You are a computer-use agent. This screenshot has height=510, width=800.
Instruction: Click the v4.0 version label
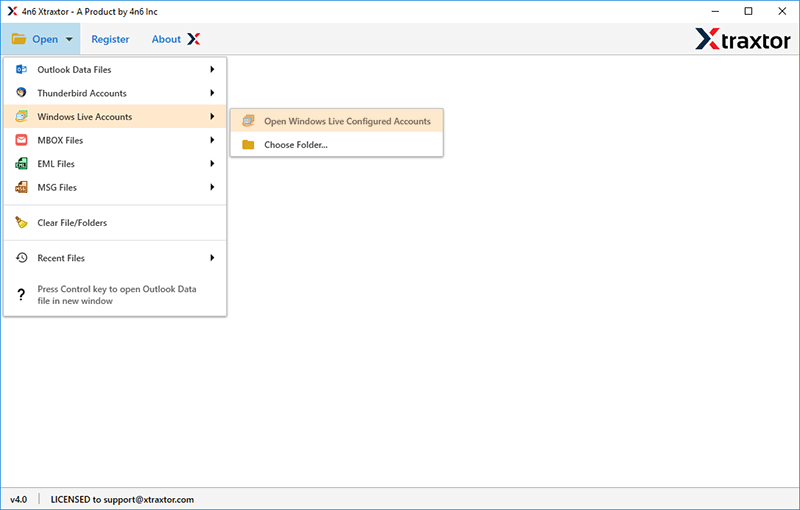click(19, 500)
